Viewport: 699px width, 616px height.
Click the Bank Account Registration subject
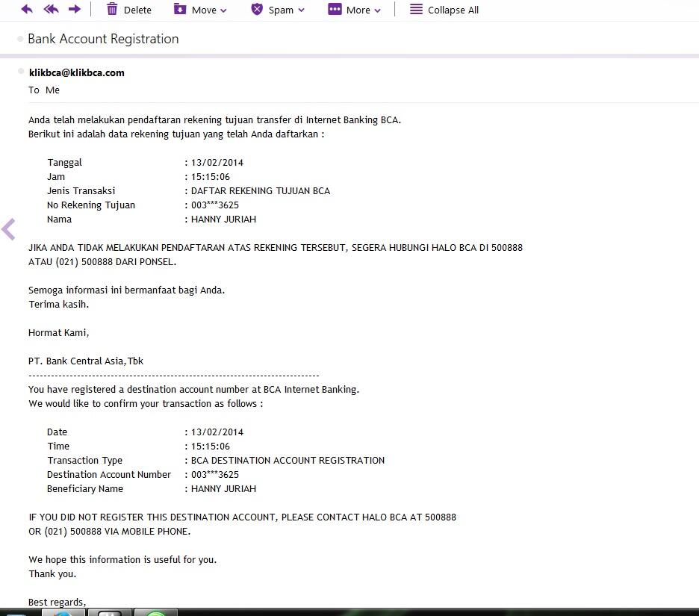103,39
